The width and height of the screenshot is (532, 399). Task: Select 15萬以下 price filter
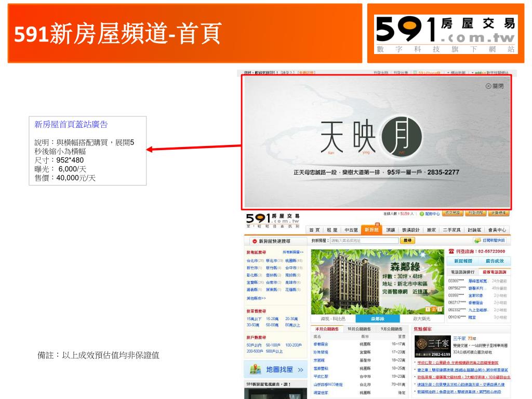pos(254,319)
